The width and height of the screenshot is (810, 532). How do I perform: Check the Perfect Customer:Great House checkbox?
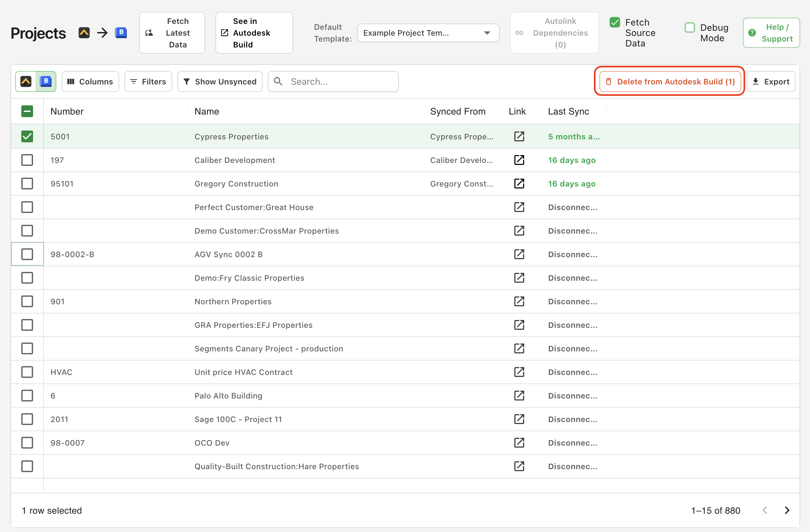(x=27, y=207)
